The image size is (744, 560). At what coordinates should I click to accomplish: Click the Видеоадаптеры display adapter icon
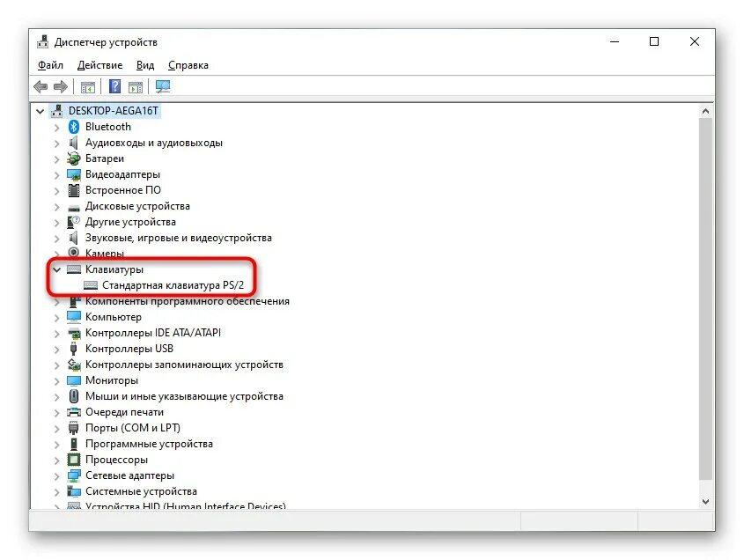point(74,174)
